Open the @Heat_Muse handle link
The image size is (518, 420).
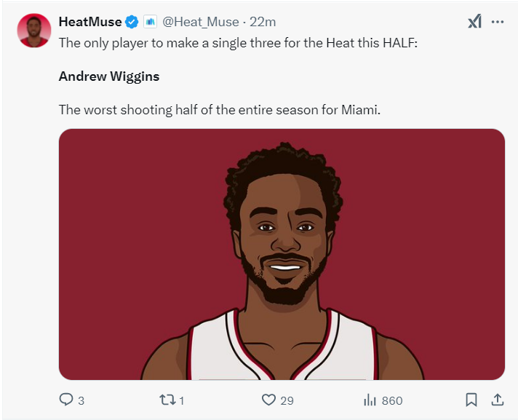point(201,22)
